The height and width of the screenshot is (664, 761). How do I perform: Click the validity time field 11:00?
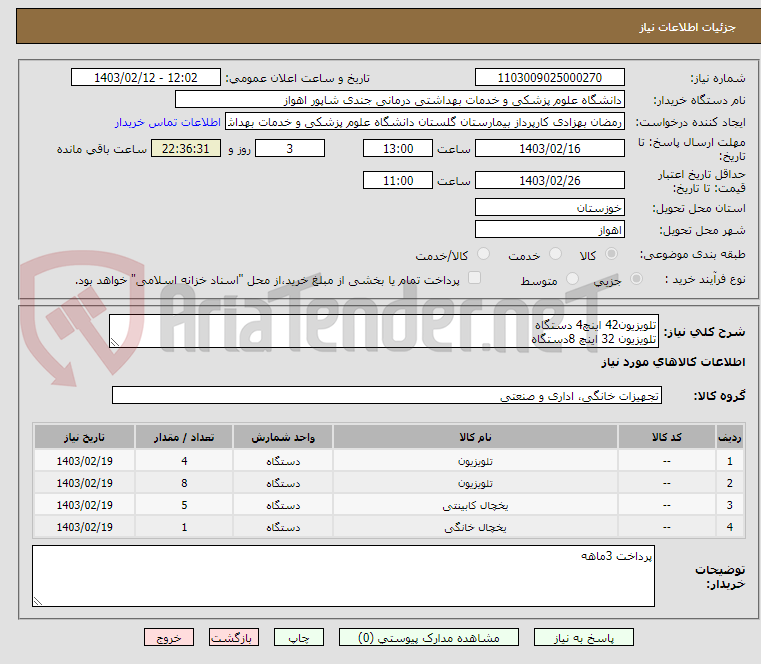point(397,181)
